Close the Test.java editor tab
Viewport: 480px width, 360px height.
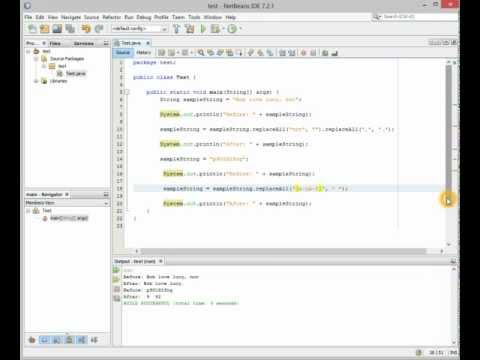pos(148,43)
